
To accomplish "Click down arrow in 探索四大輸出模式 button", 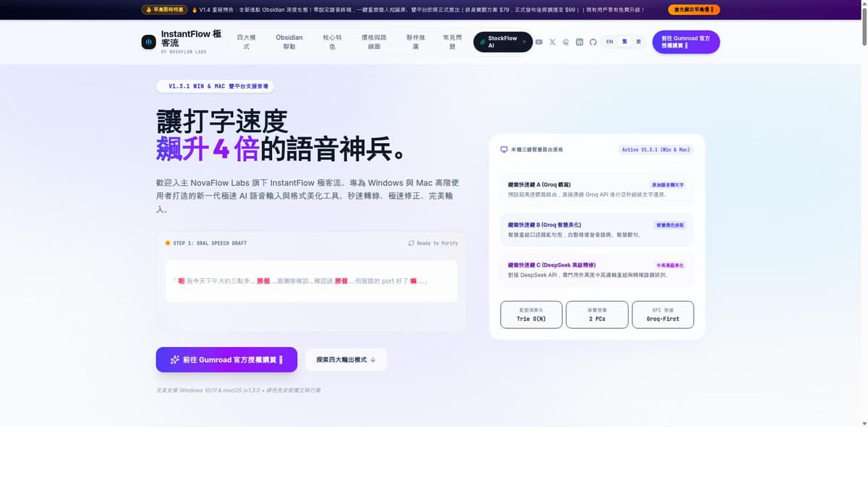I will pos(373,359).
